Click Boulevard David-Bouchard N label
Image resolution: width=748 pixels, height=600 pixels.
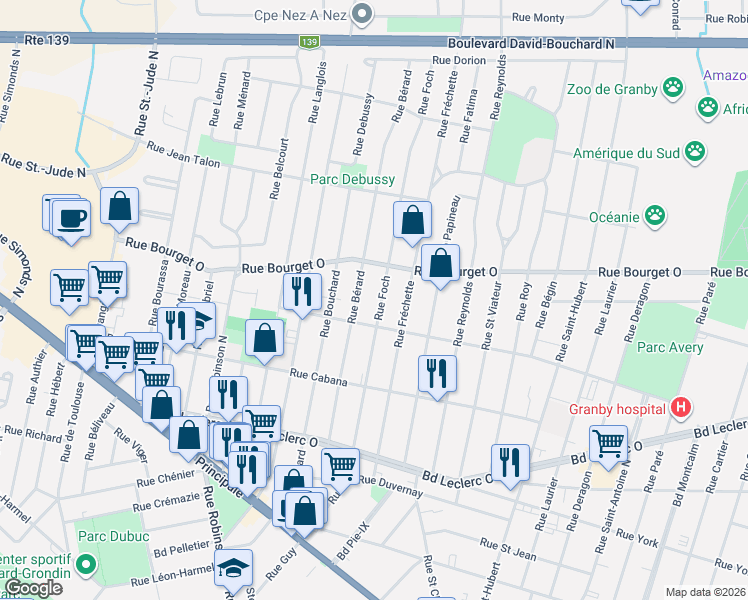531,44
